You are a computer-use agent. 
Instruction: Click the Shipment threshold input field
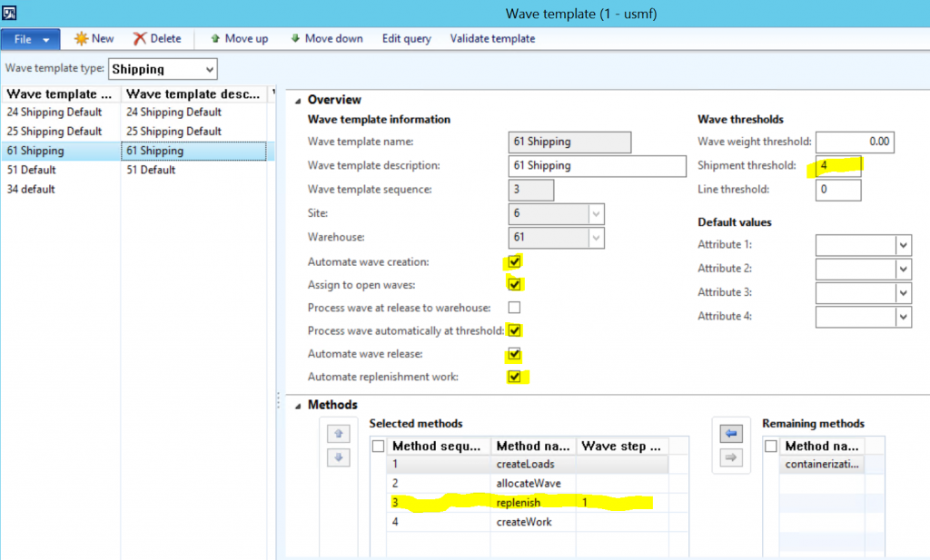pyautogui.click(x=837, y=166)
